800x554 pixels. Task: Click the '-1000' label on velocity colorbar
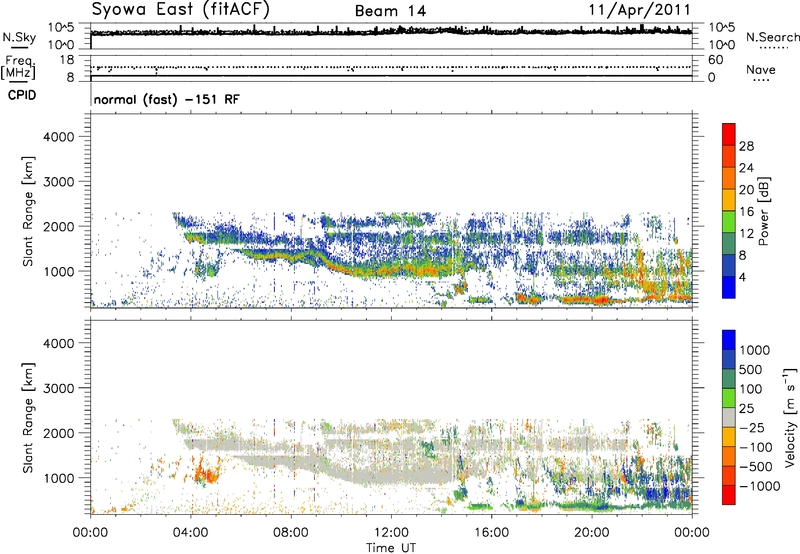(x=759, y=486)
